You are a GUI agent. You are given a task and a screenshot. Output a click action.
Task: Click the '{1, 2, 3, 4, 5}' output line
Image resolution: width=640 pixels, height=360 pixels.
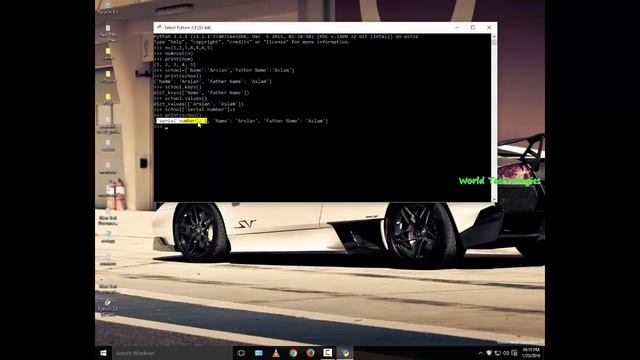tap(175, 64)
